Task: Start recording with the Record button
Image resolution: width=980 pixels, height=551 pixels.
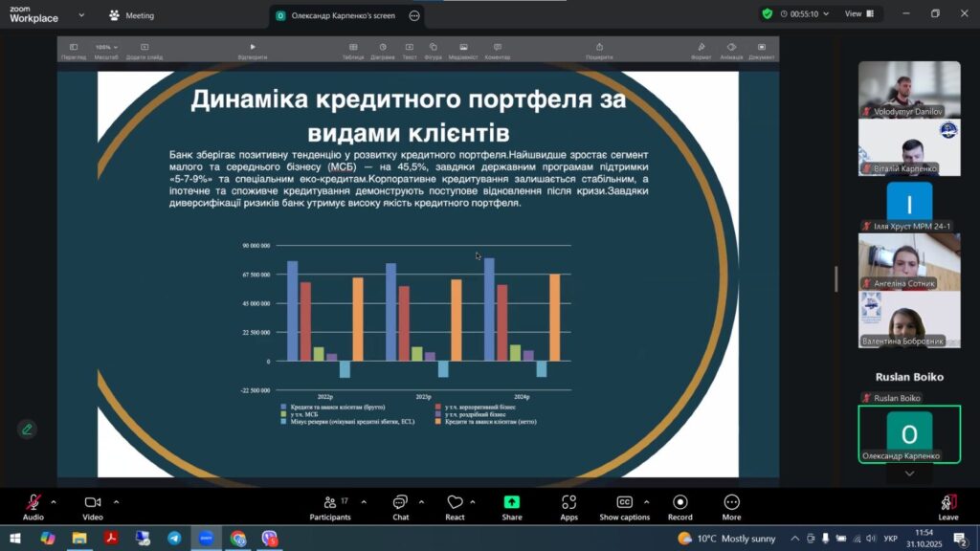Action: [x=679, y=507]
